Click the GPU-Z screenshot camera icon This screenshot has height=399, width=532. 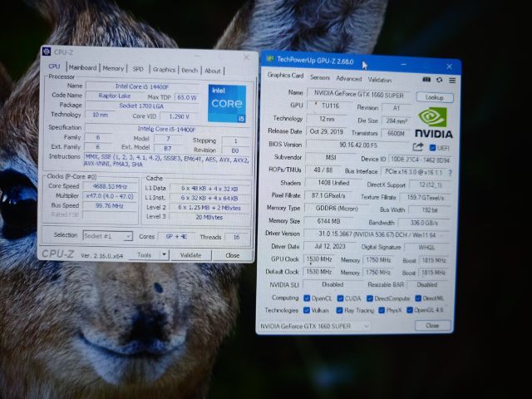tap(426, 80)
